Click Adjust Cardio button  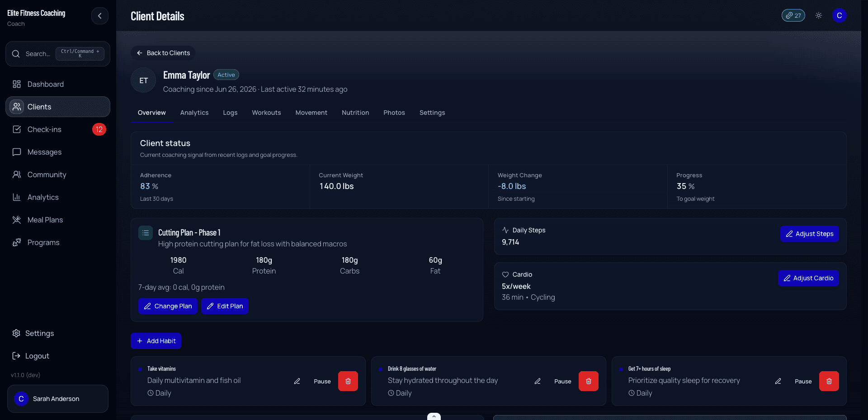tap(808, 278)
